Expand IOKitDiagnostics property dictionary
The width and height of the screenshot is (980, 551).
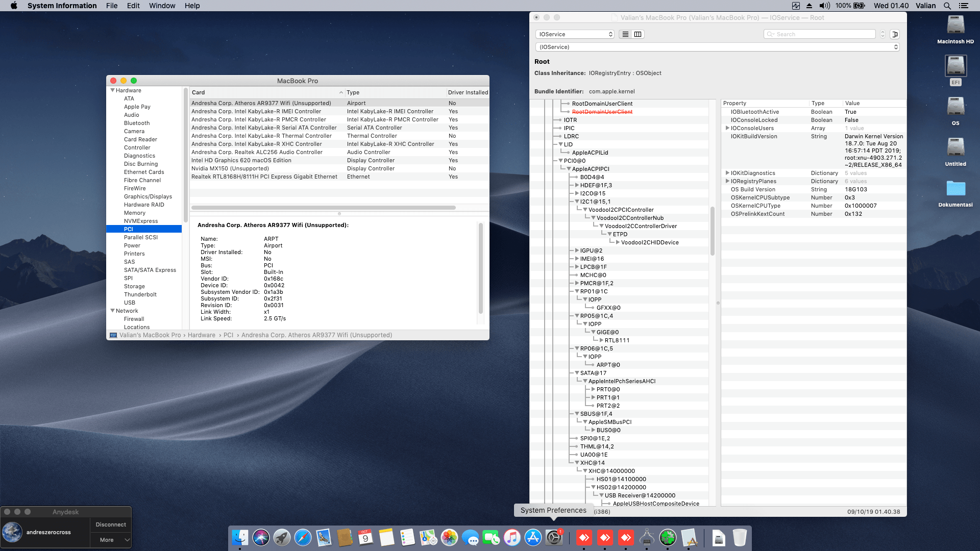(x=727, y=173)
